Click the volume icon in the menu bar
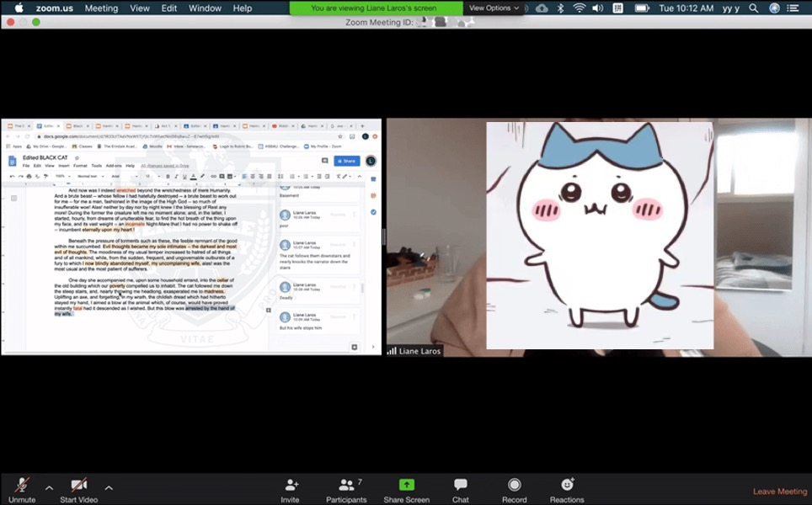This screenshot has width=812, height=505. click(597, 8)
